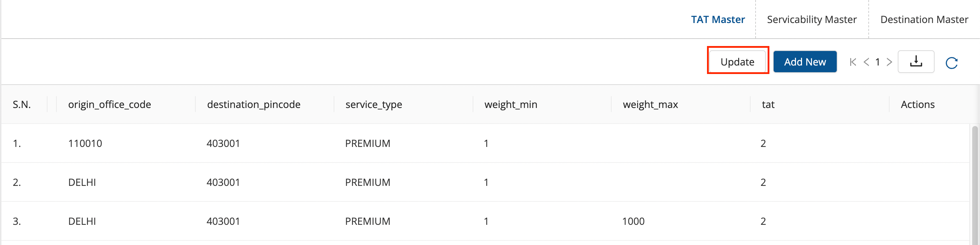Image resolution: width=980 pixels, height=245 pixels.
Task: Click the weight_max column header
Action: pos(650,104)
